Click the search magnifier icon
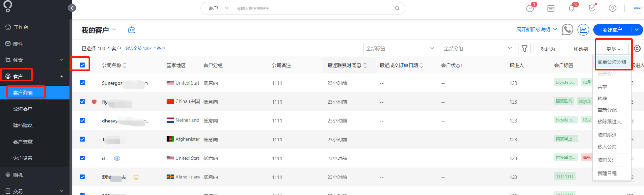The image size is (644, 195). pyautogui.click(x=397, y=8)
